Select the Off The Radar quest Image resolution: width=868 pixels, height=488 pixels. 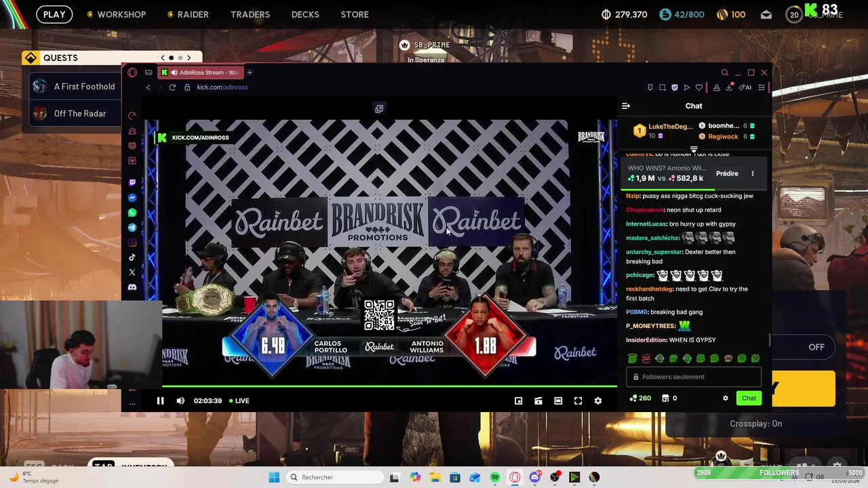pos(76,114)
